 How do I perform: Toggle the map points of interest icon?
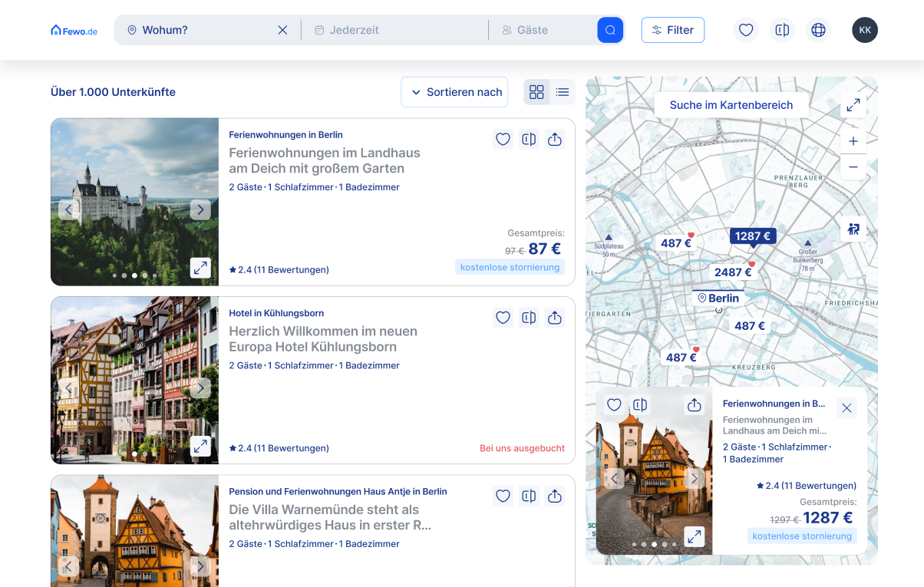853,229
